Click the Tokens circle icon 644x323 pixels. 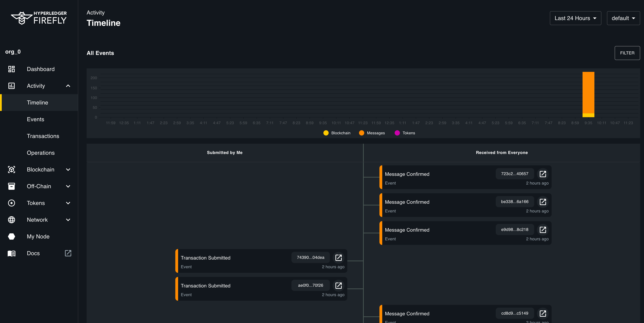click(x=12, y=203)
